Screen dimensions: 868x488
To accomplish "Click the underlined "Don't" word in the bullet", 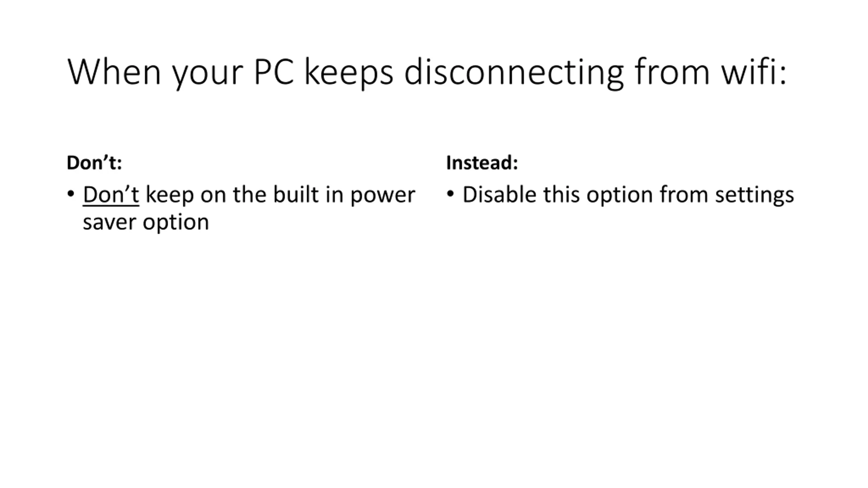I will point(111,195).
